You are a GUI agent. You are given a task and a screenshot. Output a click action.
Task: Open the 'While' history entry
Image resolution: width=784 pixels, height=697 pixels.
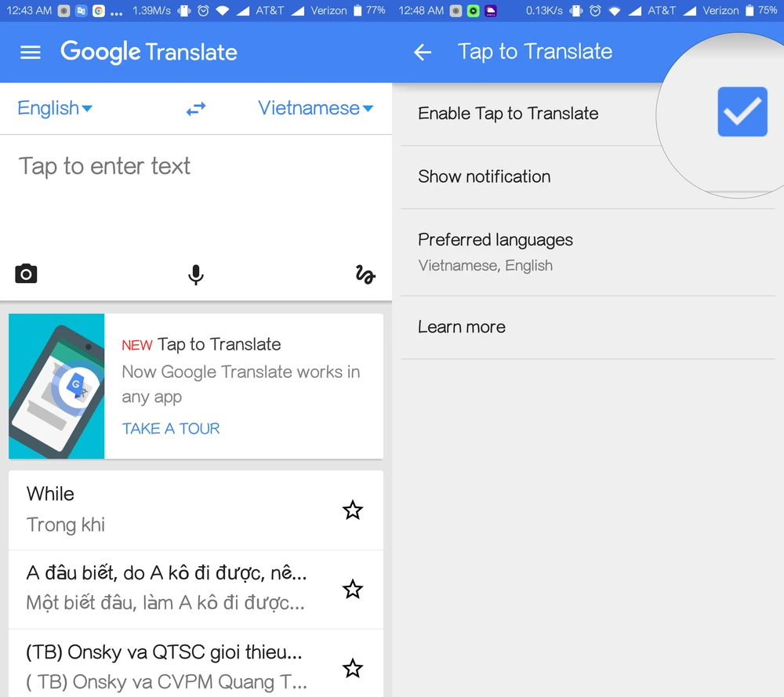pos(196,510)
